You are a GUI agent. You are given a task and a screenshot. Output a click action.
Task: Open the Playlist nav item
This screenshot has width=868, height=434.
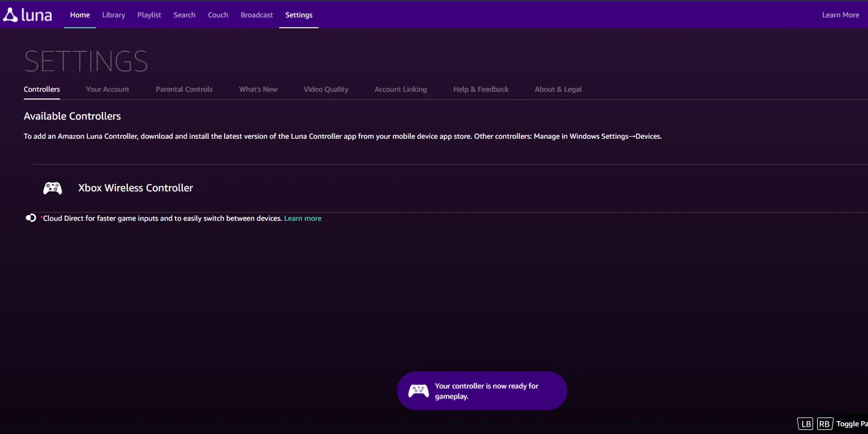149,15
